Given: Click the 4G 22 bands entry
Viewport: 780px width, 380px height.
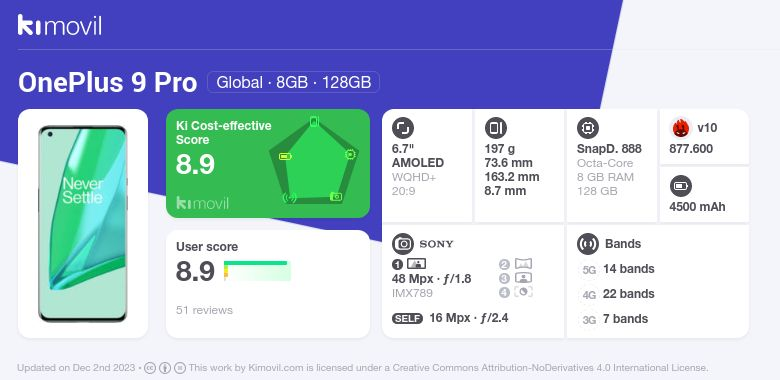Looking at the screenshot, I should (617, 294).
